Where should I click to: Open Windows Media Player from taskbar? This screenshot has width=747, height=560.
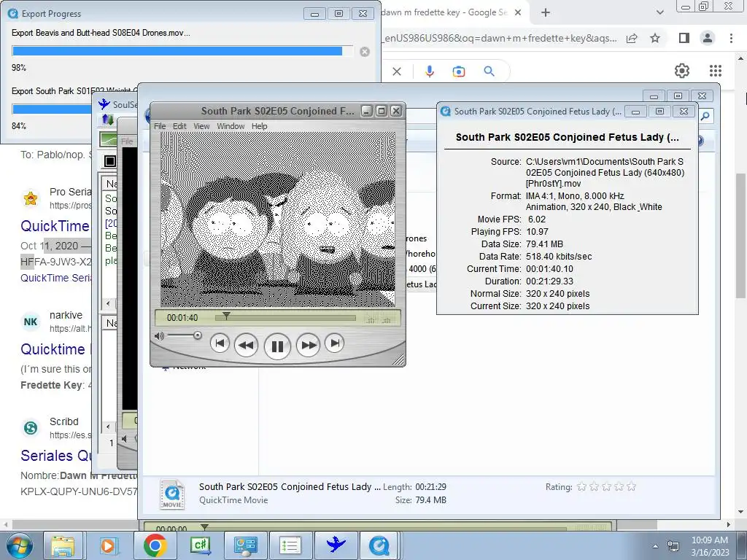coord(108,545)
